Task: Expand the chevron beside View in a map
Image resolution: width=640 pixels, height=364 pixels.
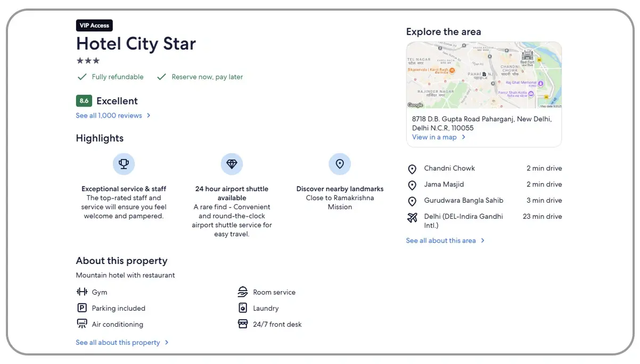Action: [x=463, y=137]
